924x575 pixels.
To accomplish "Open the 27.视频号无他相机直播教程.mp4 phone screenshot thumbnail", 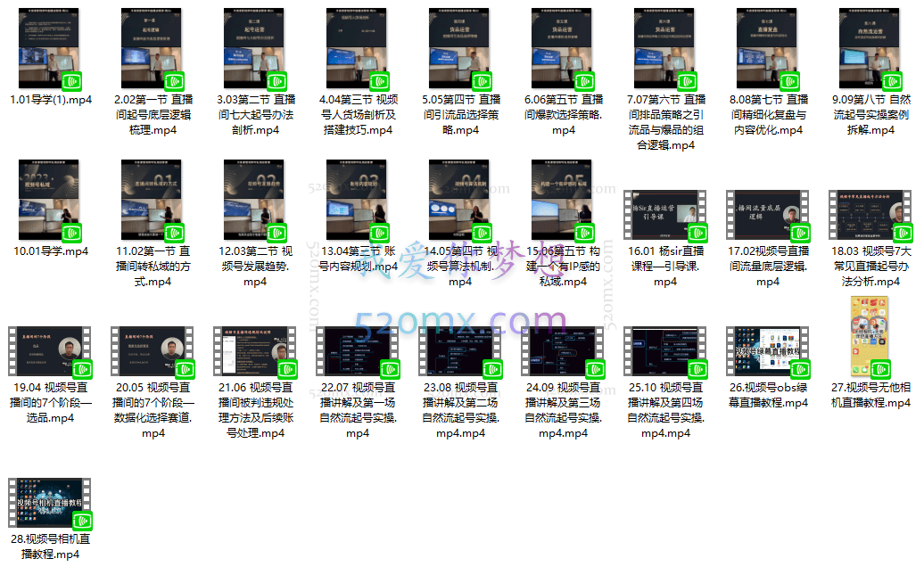I will pyautogui.click(x=869, y=337).
